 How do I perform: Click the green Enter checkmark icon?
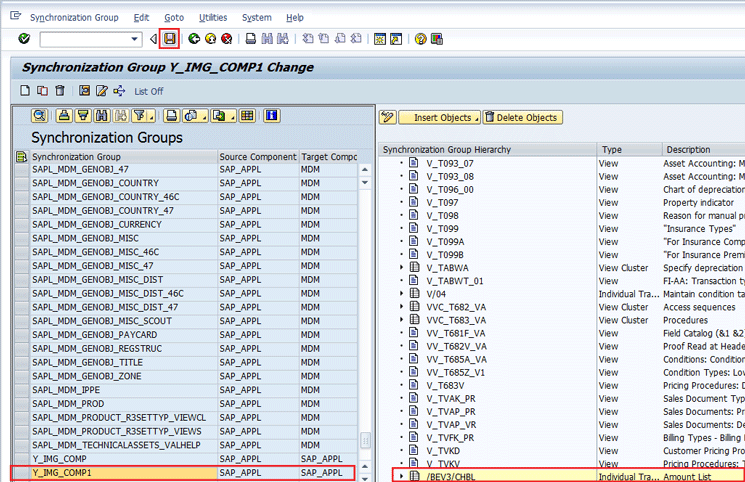tap(24, 39)
